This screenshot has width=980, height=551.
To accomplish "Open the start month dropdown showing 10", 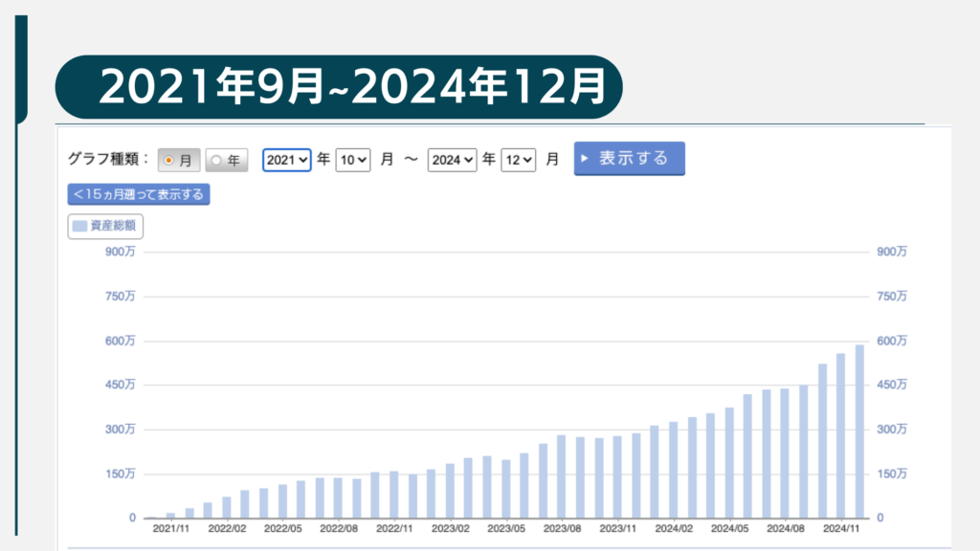I will [352, 160].
